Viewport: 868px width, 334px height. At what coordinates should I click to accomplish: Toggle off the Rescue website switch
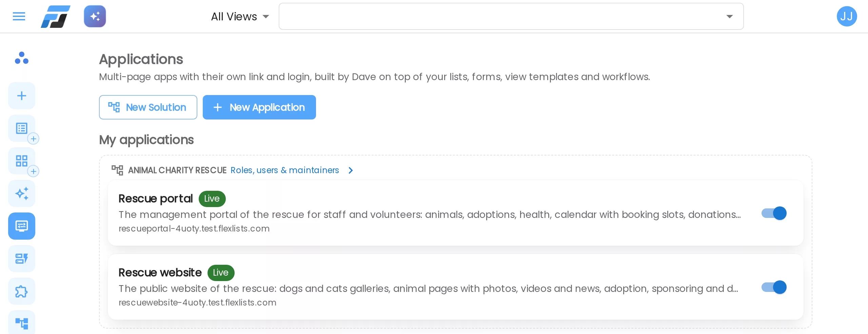point(774,287)
